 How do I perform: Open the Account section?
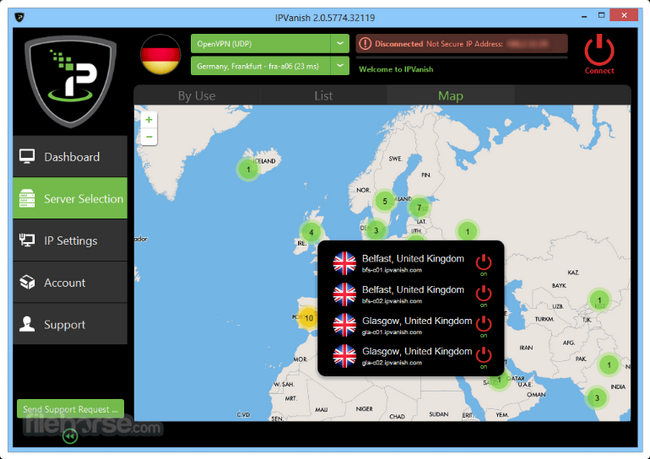click(x=70, y=282)
